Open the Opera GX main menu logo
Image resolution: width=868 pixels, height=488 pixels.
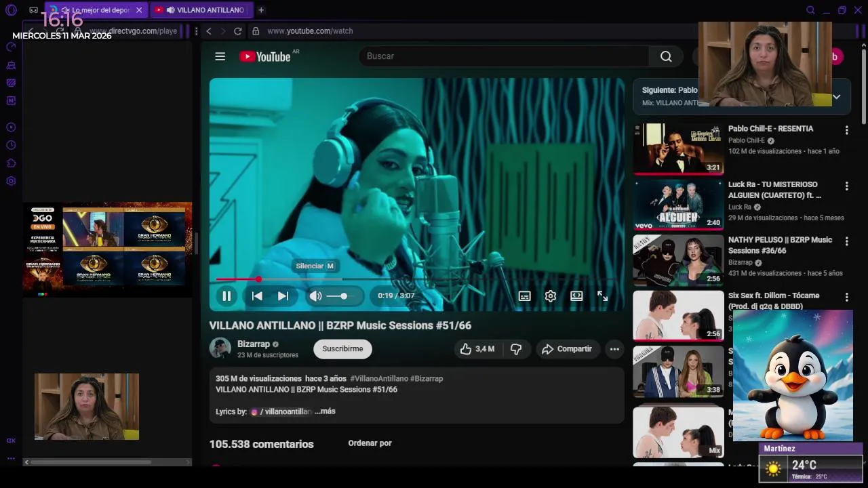[11, 10]
